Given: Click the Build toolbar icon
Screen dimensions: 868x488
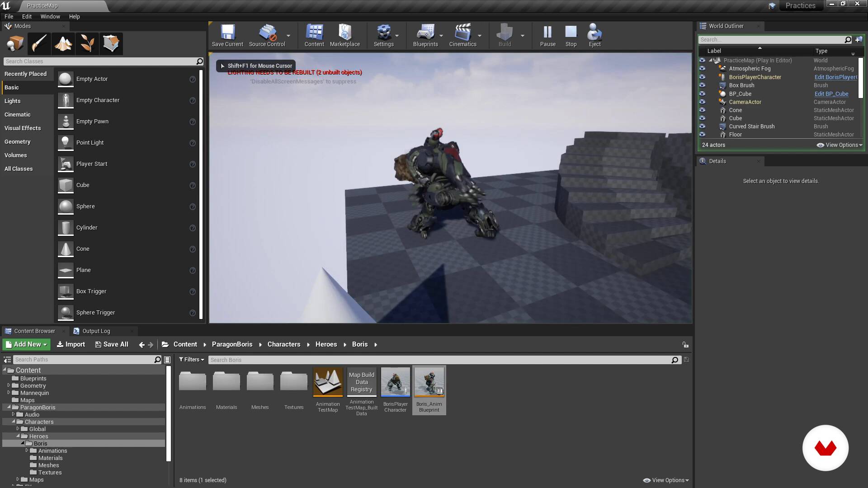Looking at the screenshot, I should 505,33.
